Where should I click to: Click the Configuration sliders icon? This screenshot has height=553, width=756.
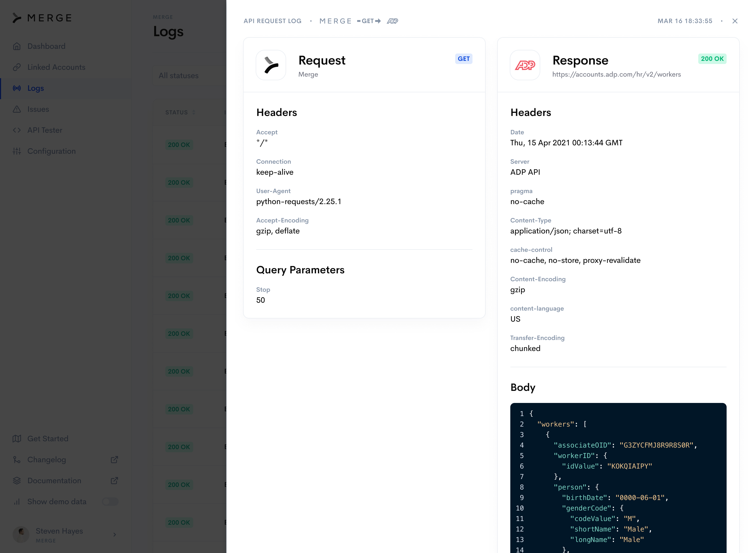[17, 151]
